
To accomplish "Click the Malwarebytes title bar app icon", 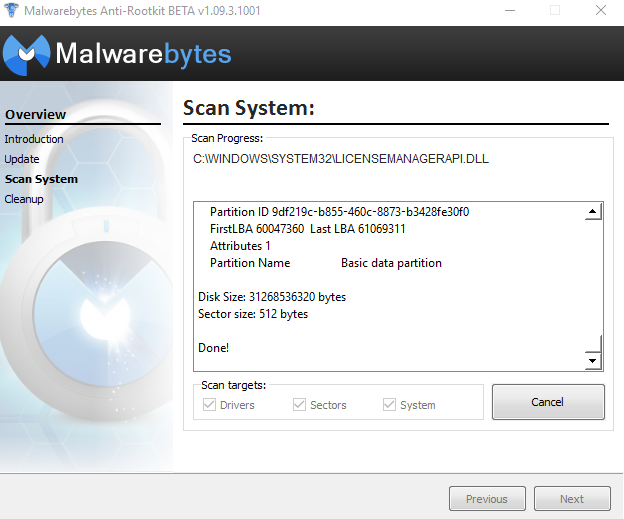I will [x=10, y=10].
